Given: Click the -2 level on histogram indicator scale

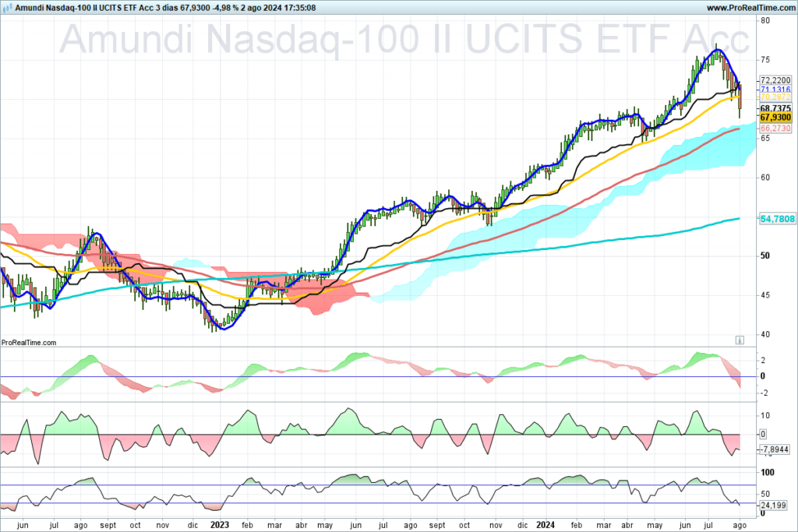Looking at the screenshot, I should (763, 393).
